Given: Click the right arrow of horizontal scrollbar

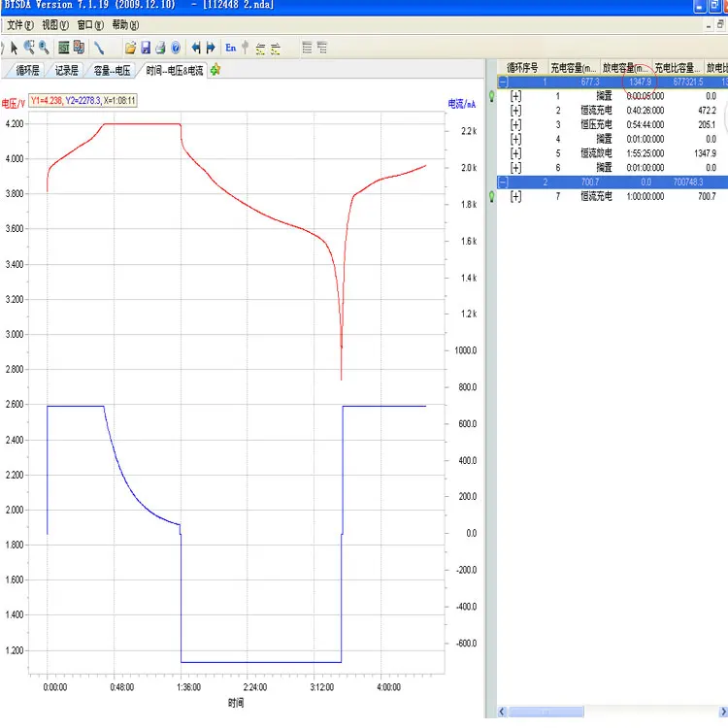Looking at the screenshot, I should pos(723,712).
